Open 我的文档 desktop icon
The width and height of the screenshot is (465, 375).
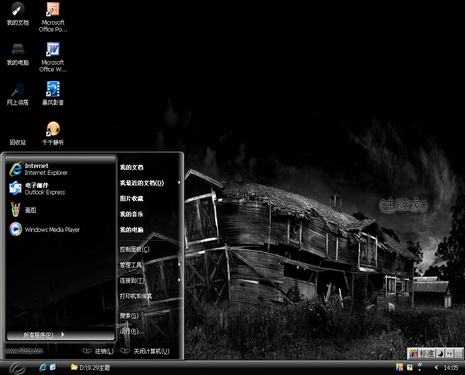tap(18, 14)
